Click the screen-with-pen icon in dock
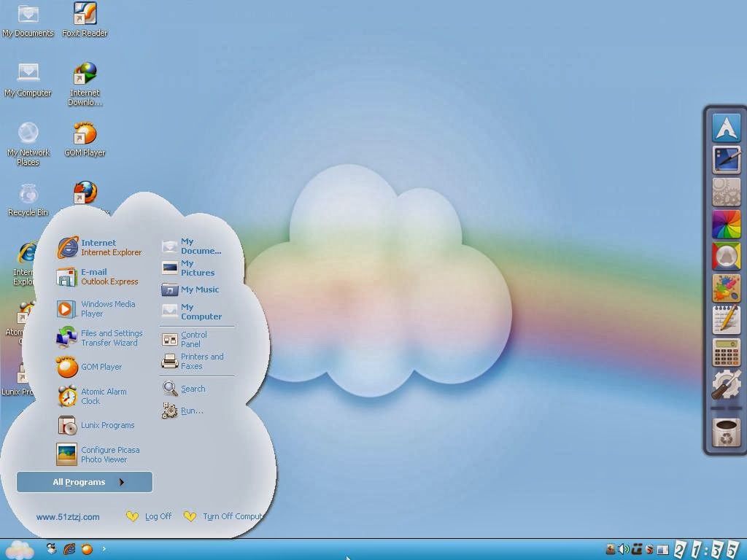747x560 pixels. pos(726,160)
